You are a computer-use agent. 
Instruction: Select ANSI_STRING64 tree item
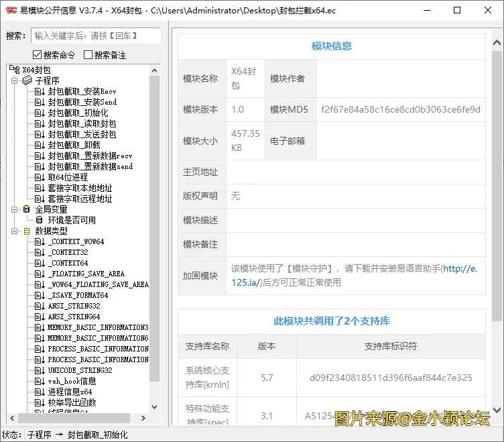point(74,317)
